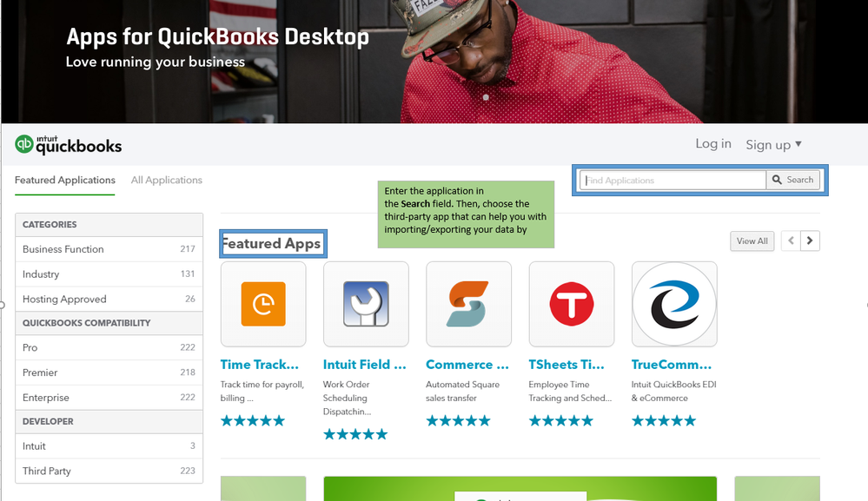Image resolution: width=868 pixels, height=501 pixels.
Task: Open the TrueComm... title link
Action: tap(672, 365)
